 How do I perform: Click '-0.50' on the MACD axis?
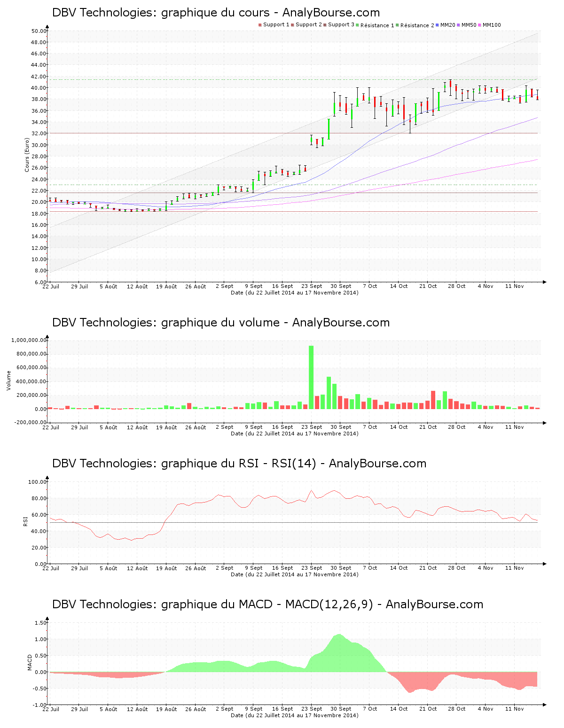point(39,689)
